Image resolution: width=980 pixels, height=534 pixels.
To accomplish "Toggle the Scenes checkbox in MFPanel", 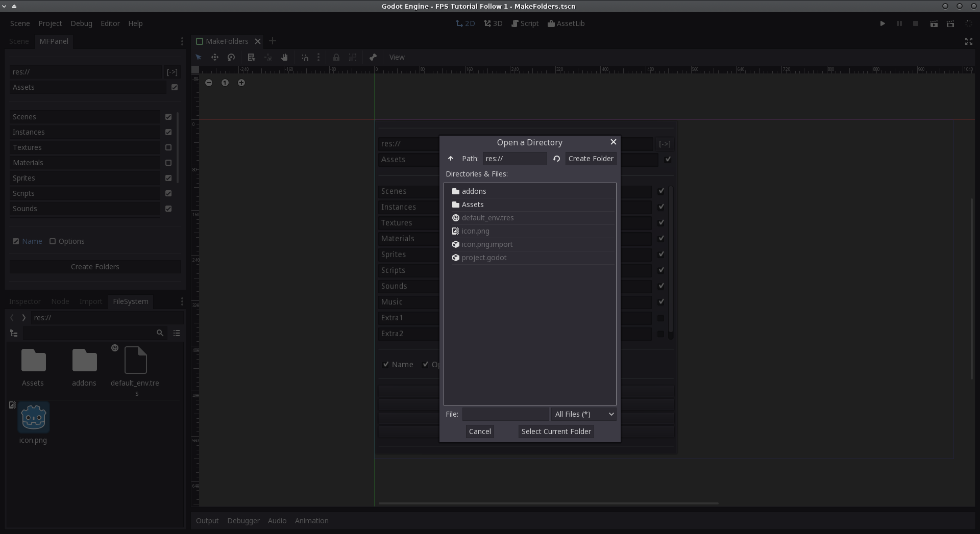I will click(168, 117).
